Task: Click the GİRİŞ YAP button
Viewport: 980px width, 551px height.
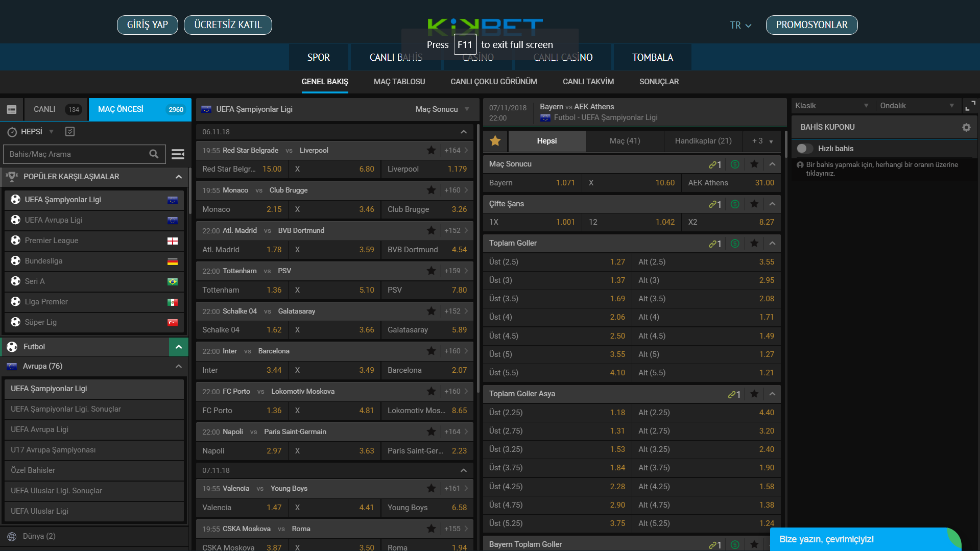Action: pos(148,25)
